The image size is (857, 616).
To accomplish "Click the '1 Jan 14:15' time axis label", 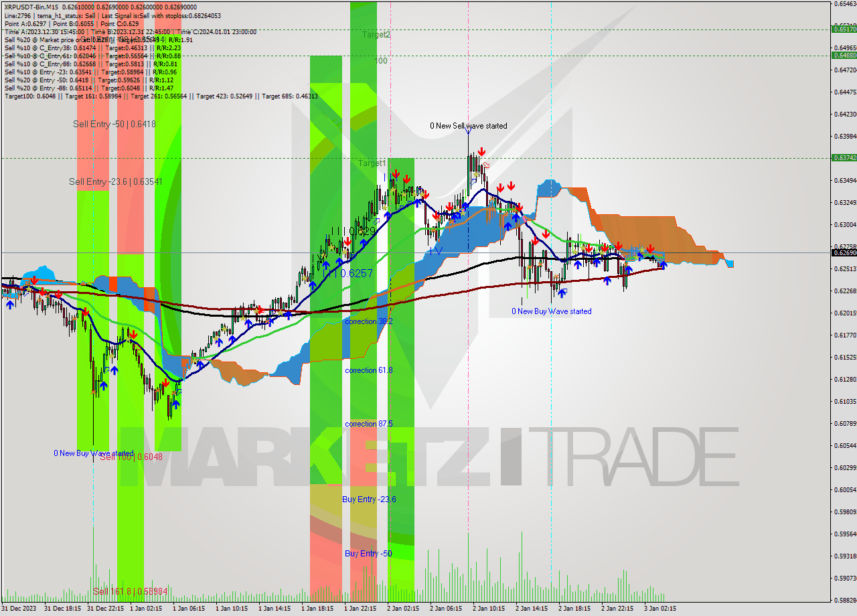I will click(275, 609).
